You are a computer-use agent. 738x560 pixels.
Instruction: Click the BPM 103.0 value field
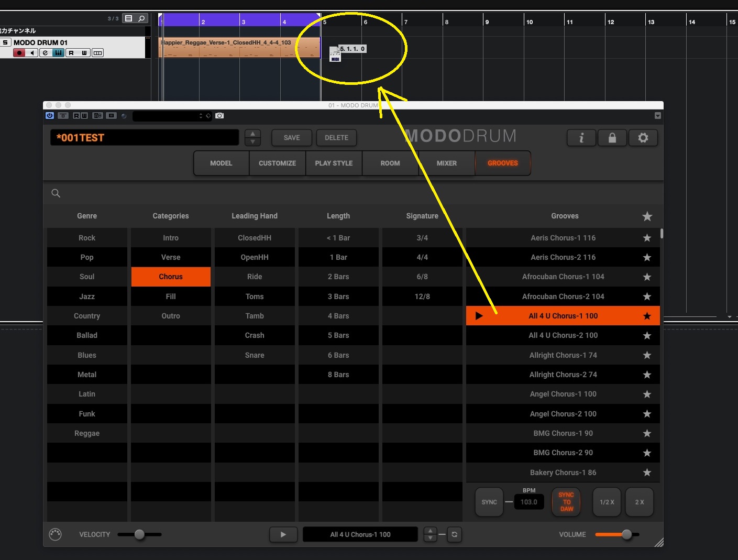pos(529,502)
